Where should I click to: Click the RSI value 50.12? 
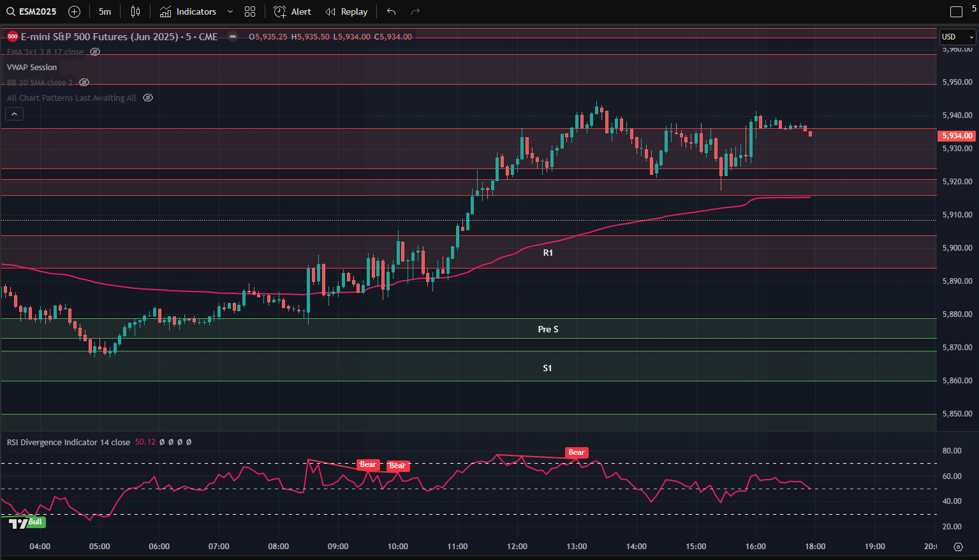tap(145, 442)
